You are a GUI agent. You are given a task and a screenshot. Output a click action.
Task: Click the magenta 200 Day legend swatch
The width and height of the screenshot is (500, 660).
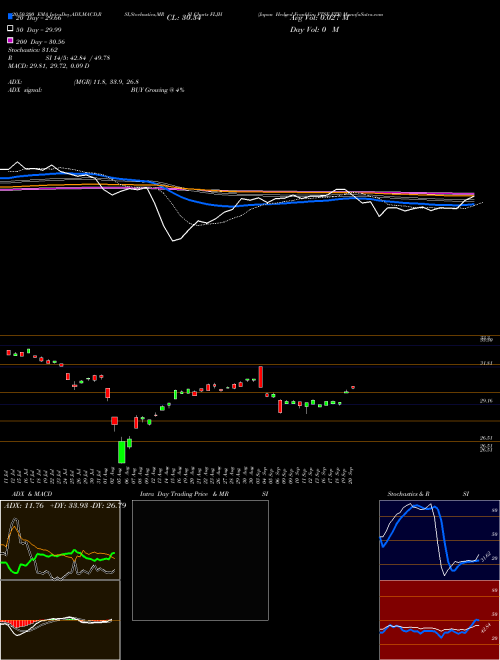[x=10, y=41]
